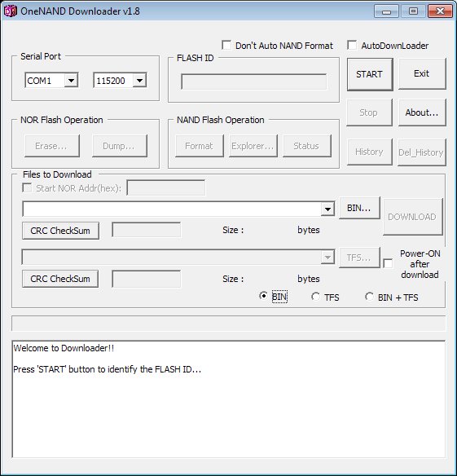Click the Exit button
457x476 pixels.
point(422,74)
